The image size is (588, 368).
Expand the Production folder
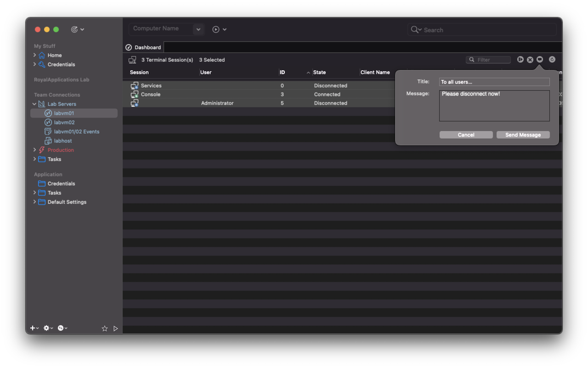(x=34, y=149)
